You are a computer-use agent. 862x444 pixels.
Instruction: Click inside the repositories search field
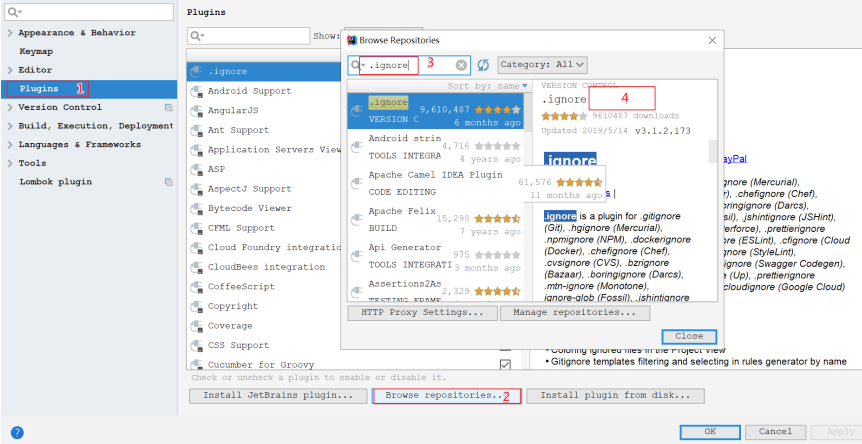point(409,65)
